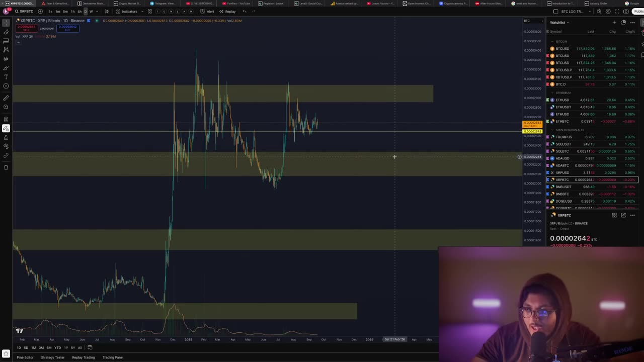Undo the last chart action

click(245, 12)
